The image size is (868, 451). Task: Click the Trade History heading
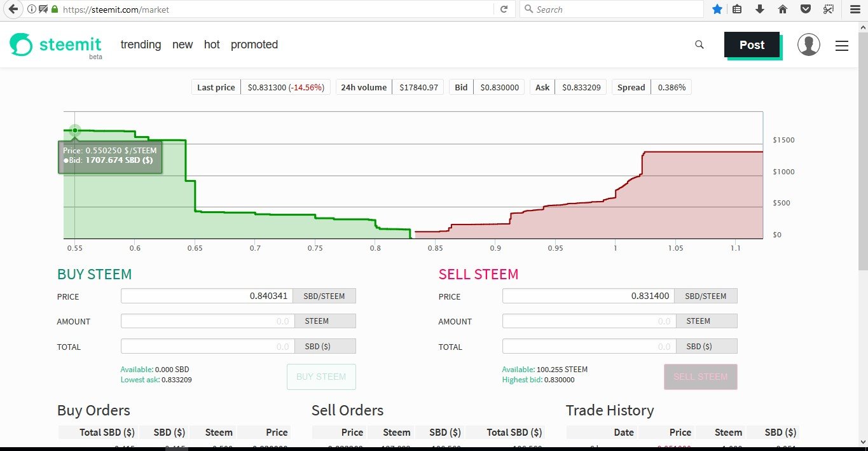[x=610, y=410]
